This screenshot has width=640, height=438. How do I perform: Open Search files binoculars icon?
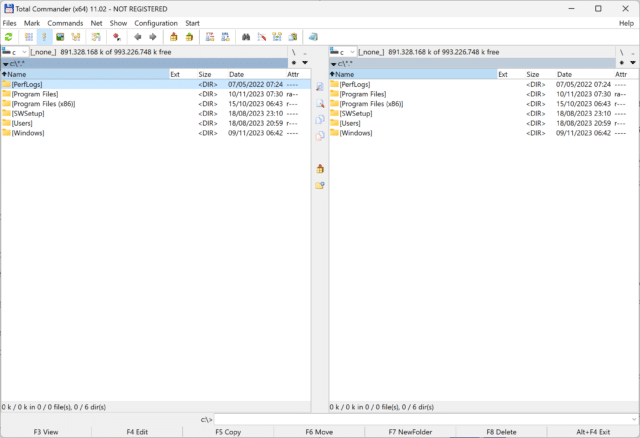pyautogui.click(x=246, y=37)
